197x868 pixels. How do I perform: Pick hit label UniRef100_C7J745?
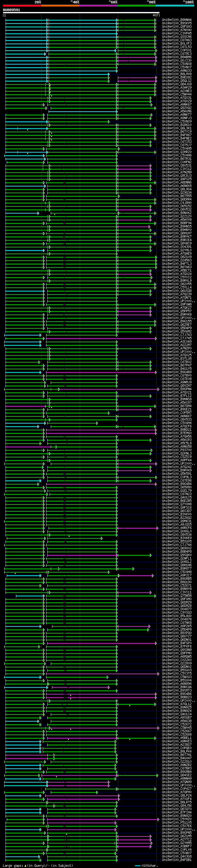click(x=177, y=338)
